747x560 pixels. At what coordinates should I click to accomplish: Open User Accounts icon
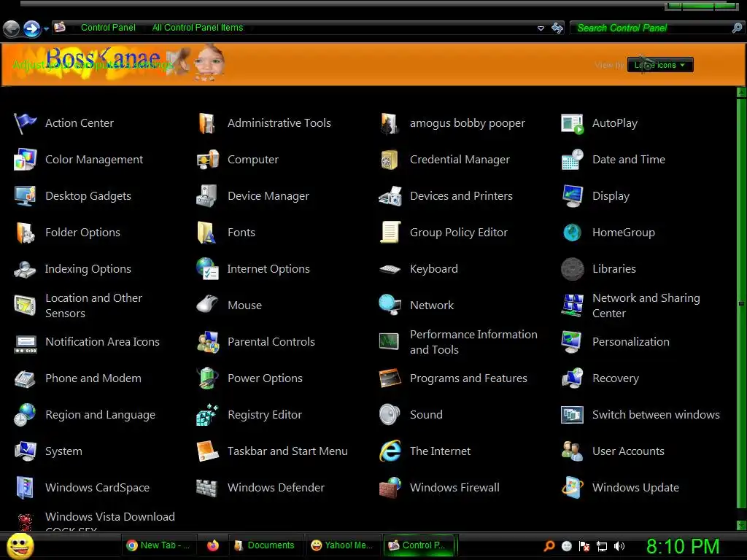(x=572, y=451)
